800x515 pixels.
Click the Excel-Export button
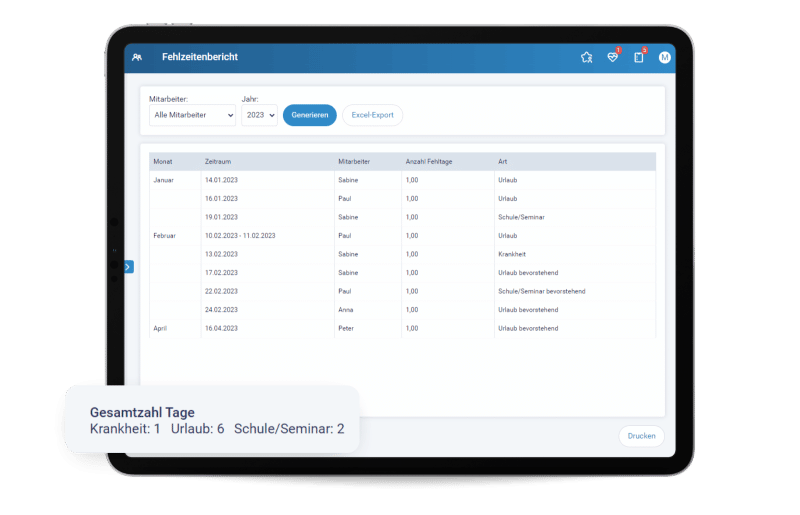[373, 115]
